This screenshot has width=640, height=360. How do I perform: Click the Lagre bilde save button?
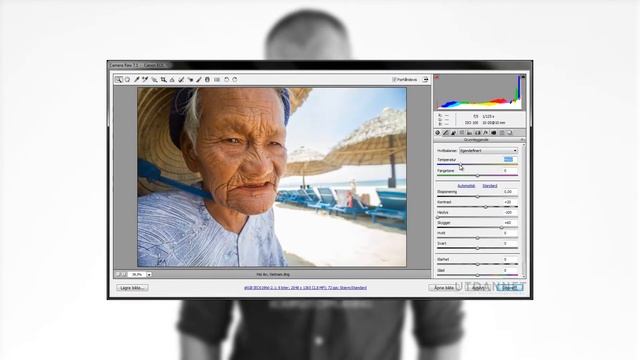tap(132, 288)
